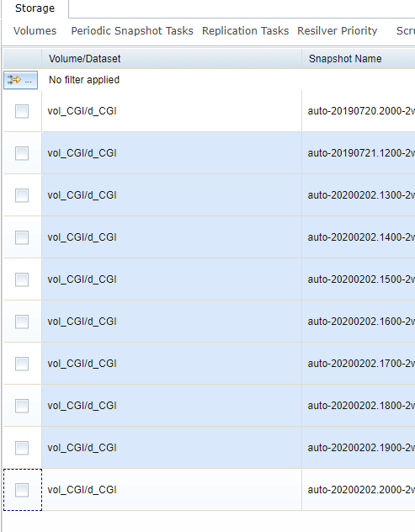Viewport: 415px width, 532px height.
Task: Open Replication Tasks
Action: [x=245, y=31]
